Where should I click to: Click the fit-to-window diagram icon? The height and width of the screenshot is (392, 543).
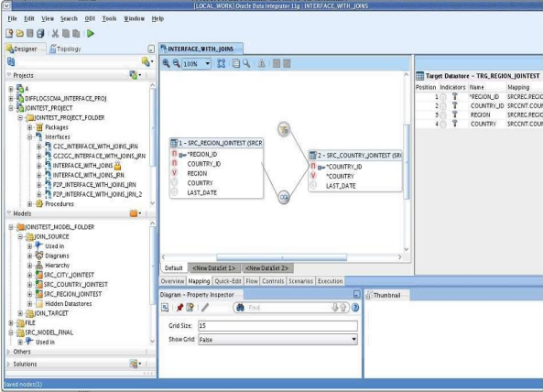(x=221, y=63)
